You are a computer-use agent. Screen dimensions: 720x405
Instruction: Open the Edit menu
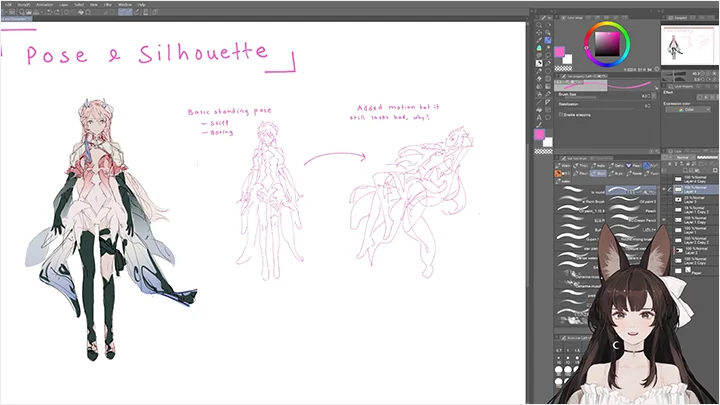coord(9,5)
